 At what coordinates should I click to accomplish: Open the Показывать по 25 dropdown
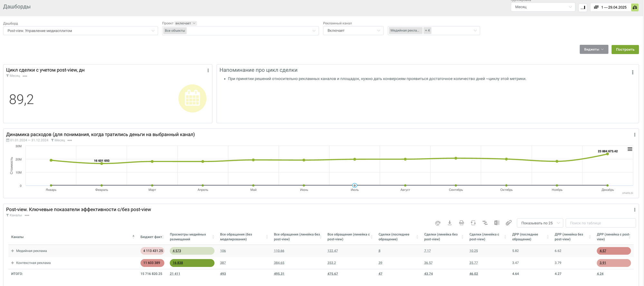pos(540,223)
